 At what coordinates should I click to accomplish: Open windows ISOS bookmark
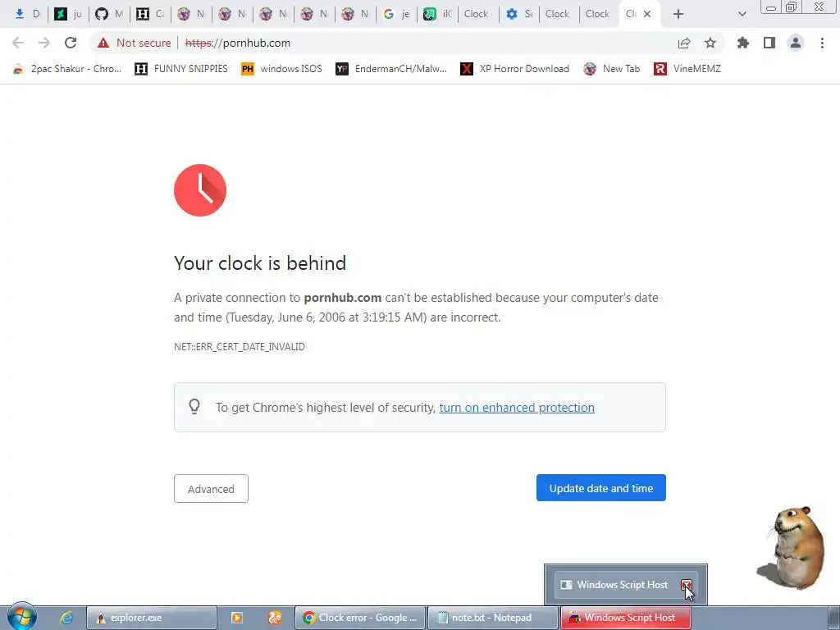coord(282,69)
